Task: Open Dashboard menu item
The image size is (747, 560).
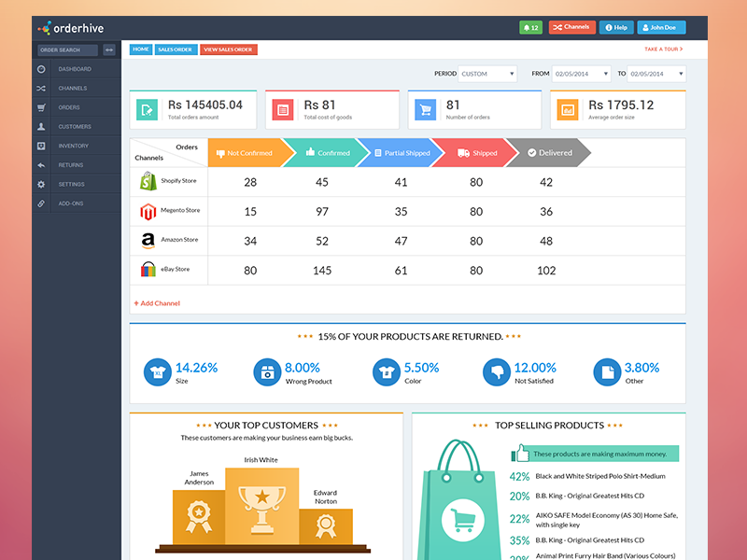Action: click(77, 69)
